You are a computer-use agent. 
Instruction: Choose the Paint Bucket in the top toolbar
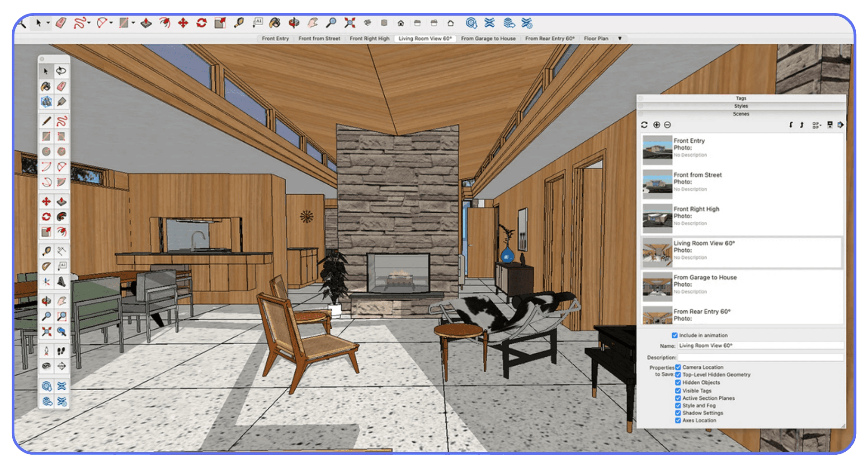click(x=275, y=23)
